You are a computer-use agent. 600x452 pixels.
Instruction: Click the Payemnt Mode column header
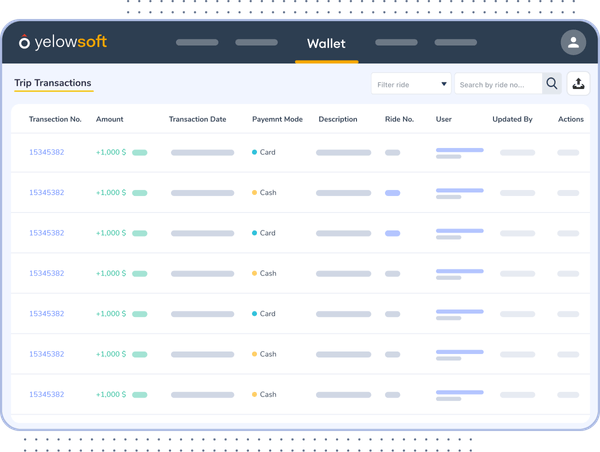click(277, 119)
